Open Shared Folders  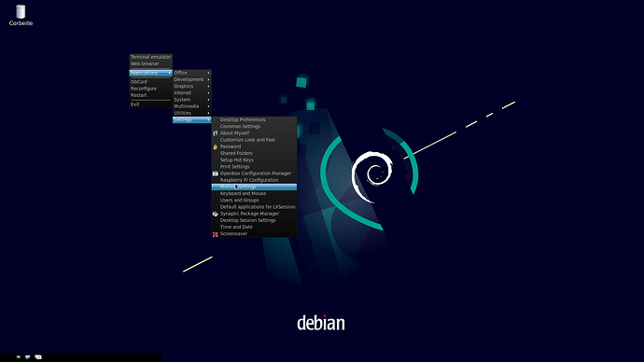coord(254,153)
